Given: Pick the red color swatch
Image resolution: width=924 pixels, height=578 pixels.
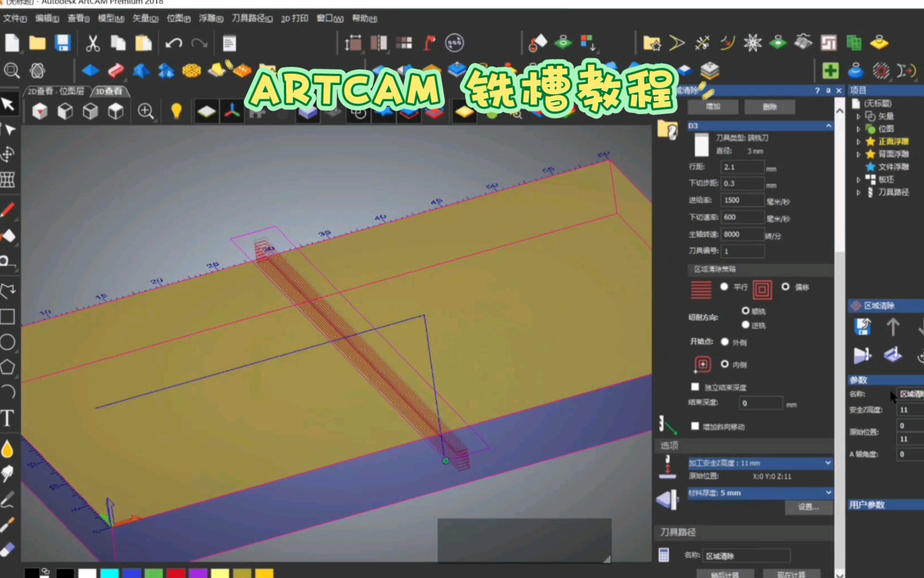Looking at the screenshot, I should tap(175, 573).
